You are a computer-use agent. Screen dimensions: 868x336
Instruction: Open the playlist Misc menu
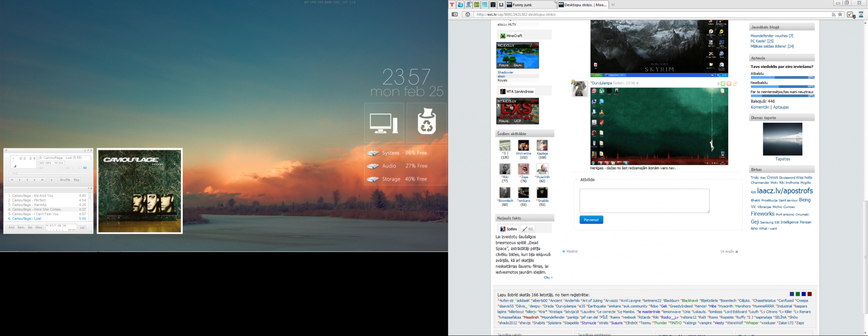click(39, 227)
